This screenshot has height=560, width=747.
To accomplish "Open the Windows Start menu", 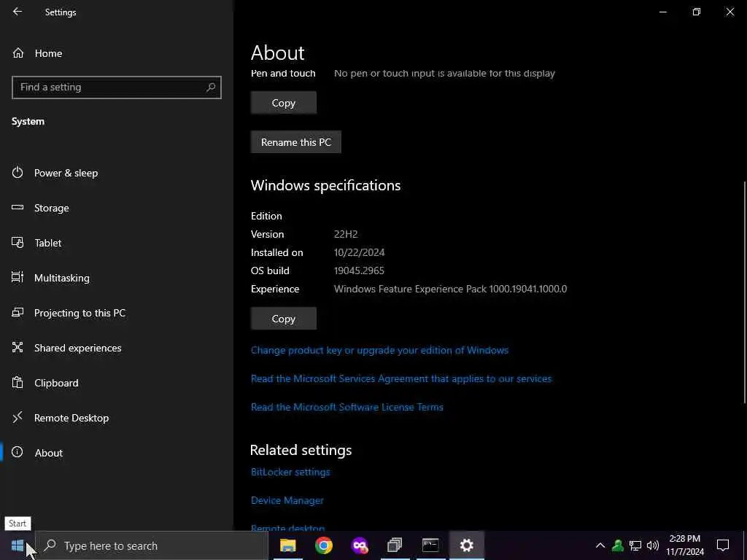I will coord(18,545).
